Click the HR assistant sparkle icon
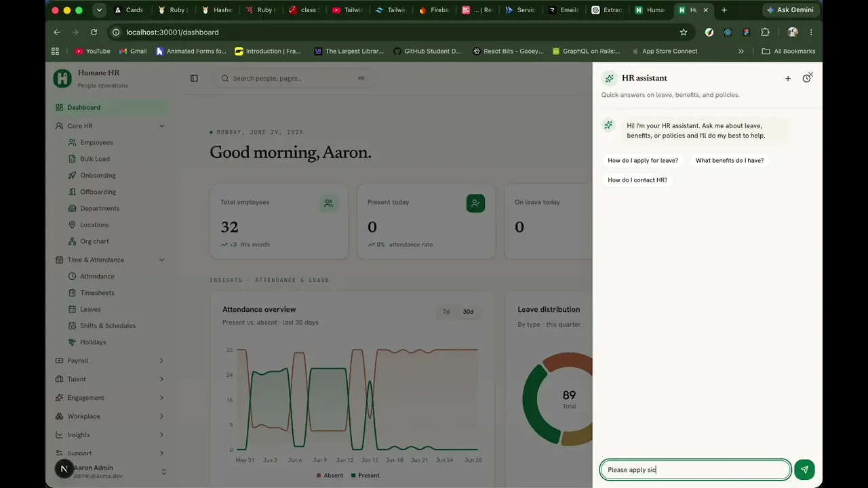 pyautogui.click(x=610, y=79)
